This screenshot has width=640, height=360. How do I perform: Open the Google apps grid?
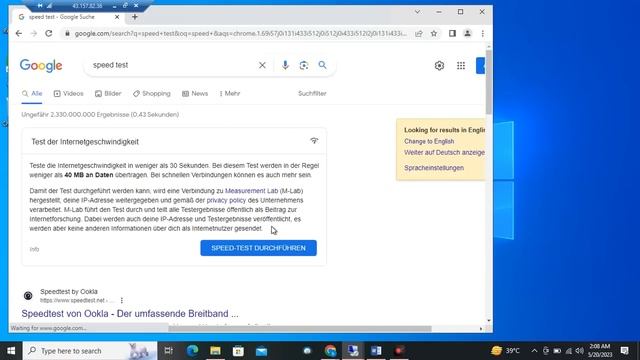click(461, 66)
